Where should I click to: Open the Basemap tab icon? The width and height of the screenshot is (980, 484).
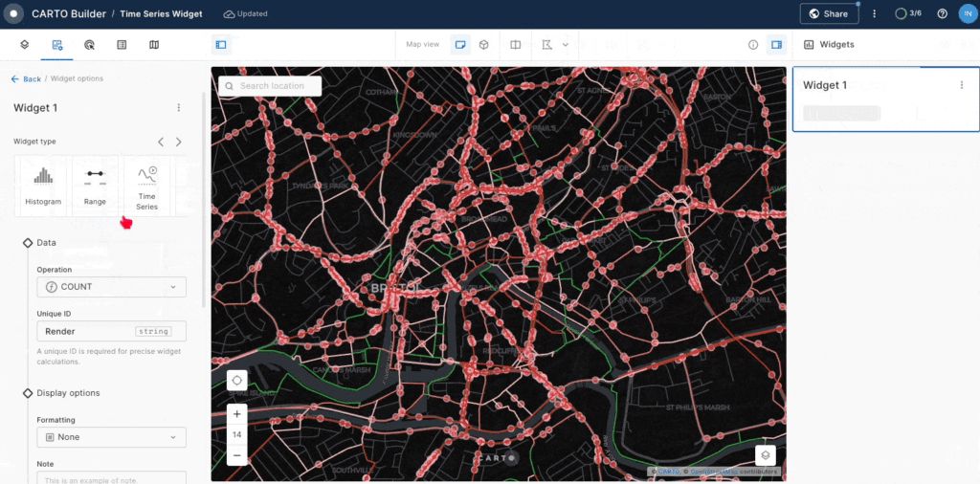[x=154, y=45]
